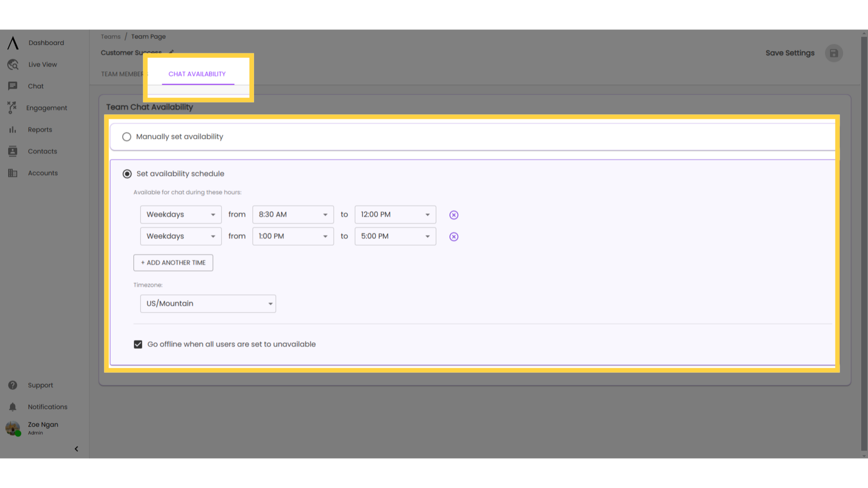Click remove icon for first time slot
The image size is (868, 488).
454,215
